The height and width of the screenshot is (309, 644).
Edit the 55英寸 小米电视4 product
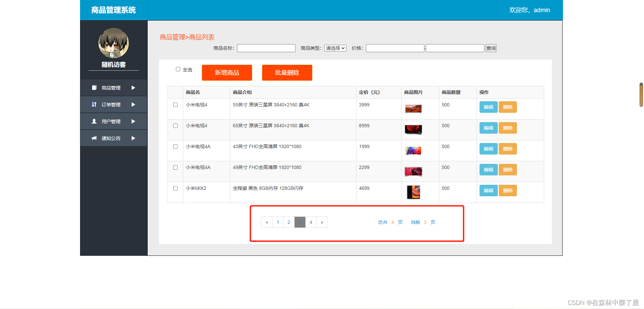(x=488, y=107)
